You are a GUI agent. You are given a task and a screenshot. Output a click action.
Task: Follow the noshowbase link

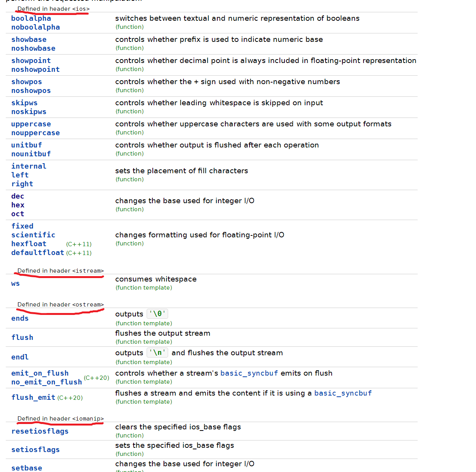(33, 48)
